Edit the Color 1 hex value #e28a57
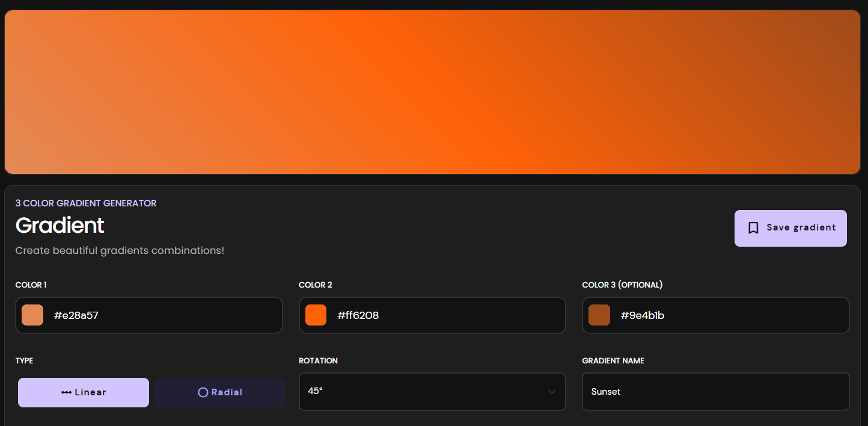This screenshot has width=868, height=426. click(76, 315)
